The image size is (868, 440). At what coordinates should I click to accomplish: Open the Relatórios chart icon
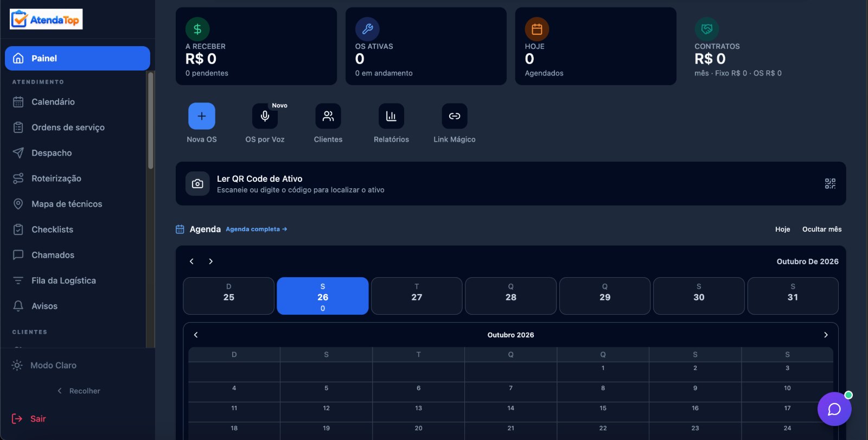pyautogui.click(x=391, y=116)
